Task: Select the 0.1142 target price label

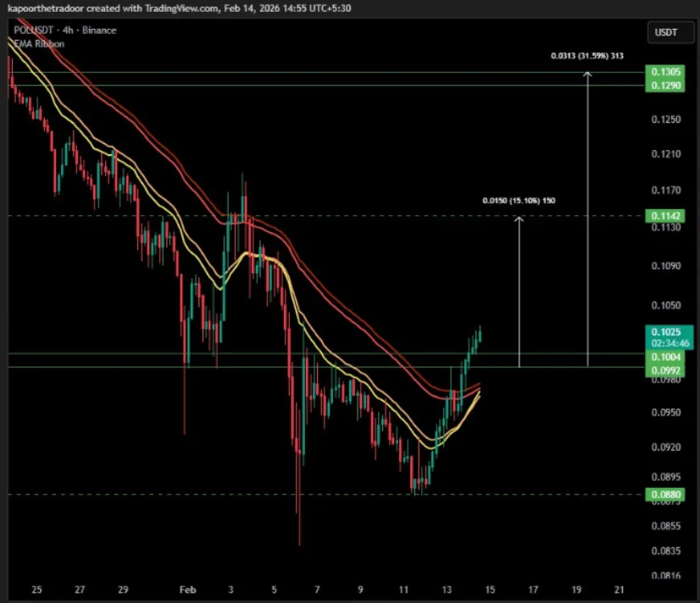Action: (x=666, y=216)
